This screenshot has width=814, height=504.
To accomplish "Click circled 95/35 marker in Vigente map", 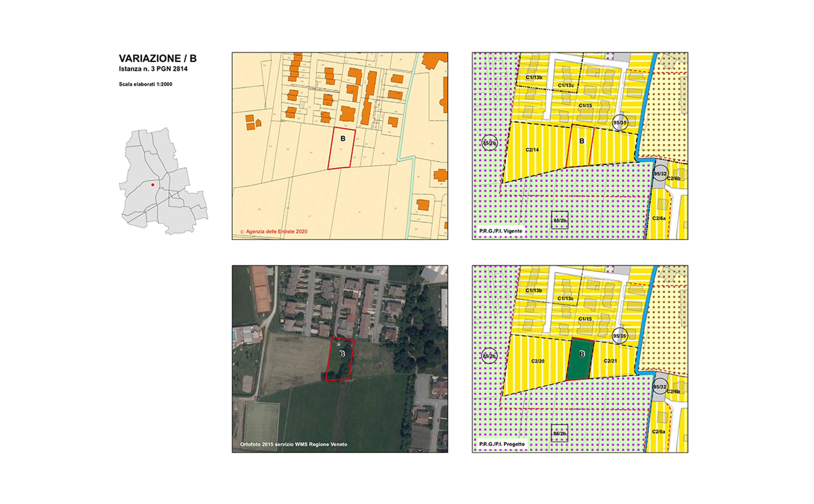I will coord(620,123).
